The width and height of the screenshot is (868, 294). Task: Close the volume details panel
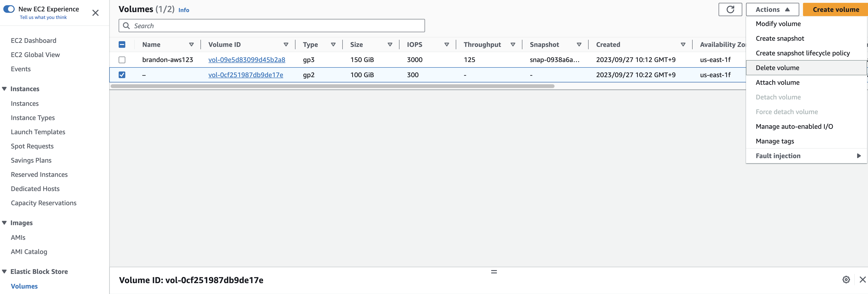(863, 280)
